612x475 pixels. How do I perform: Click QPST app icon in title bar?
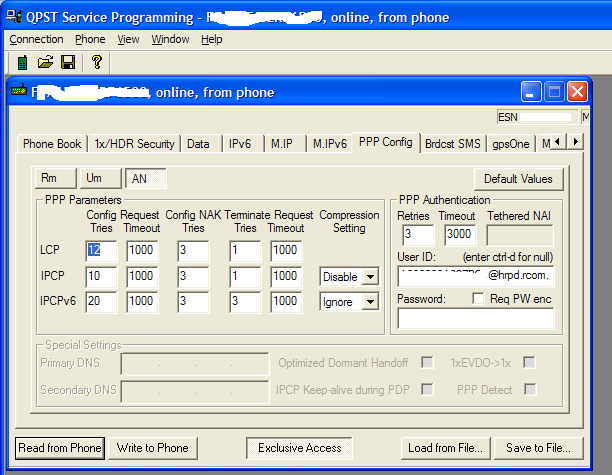[14, 17]
